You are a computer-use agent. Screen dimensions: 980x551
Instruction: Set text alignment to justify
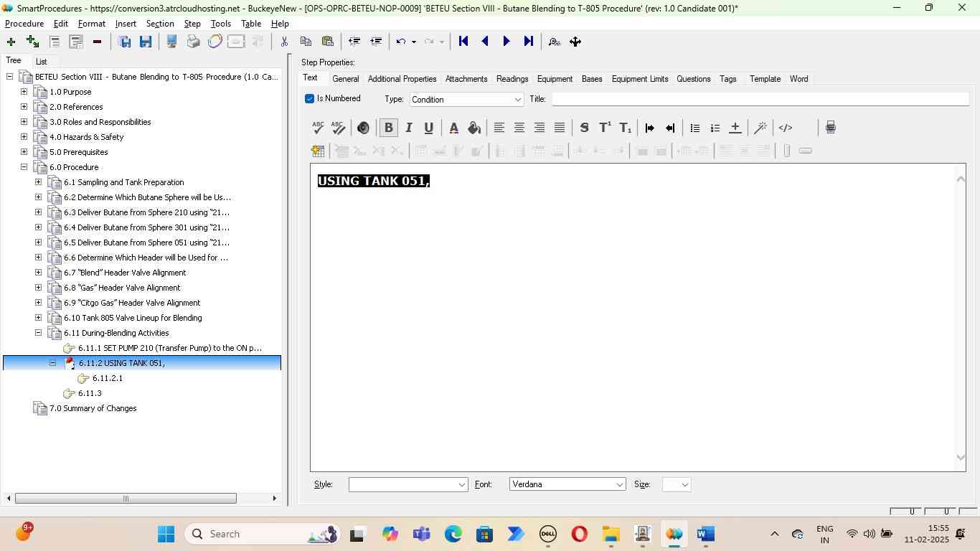click(x=559, y=128)
